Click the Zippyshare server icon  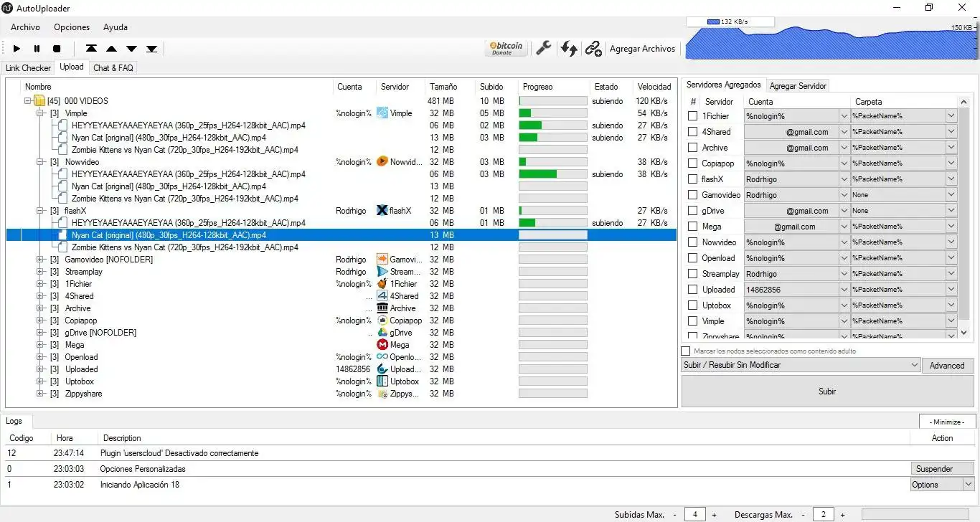point(382,394)
